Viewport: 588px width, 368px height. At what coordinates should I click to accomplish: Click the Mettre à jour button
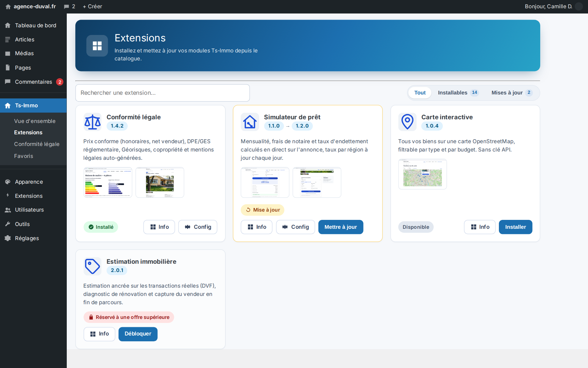[x=341, y=227]
